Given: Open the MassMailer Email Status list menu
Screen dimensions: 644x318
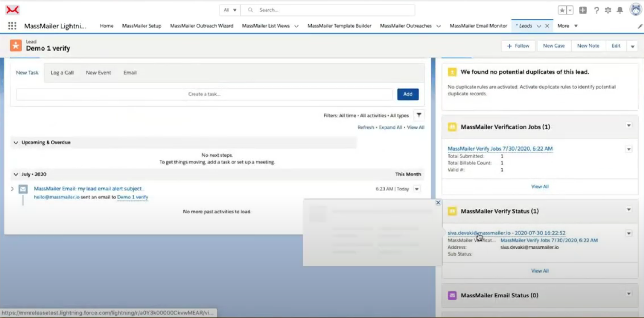Looking at the screenshot, I should [x=628, y=294].
